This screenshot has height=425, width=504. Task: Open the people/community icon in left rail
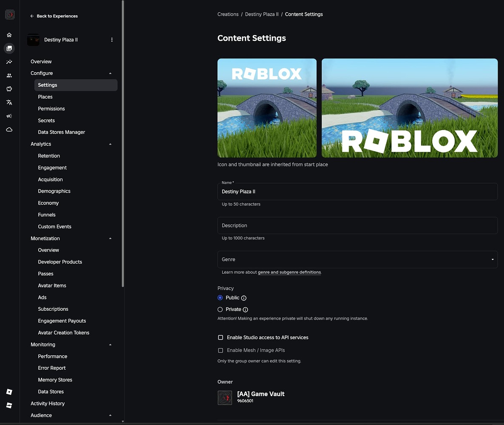[9, 75]
